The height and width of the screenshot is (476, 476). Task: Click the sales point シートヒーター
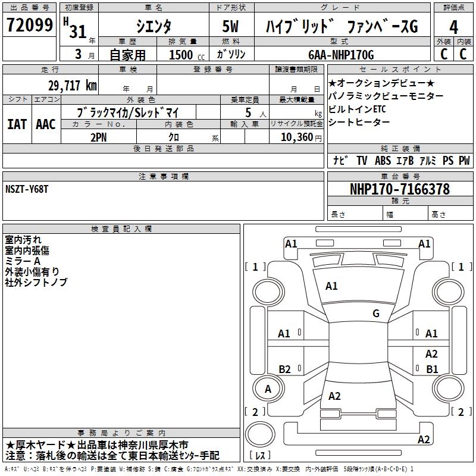click(359, 123)
